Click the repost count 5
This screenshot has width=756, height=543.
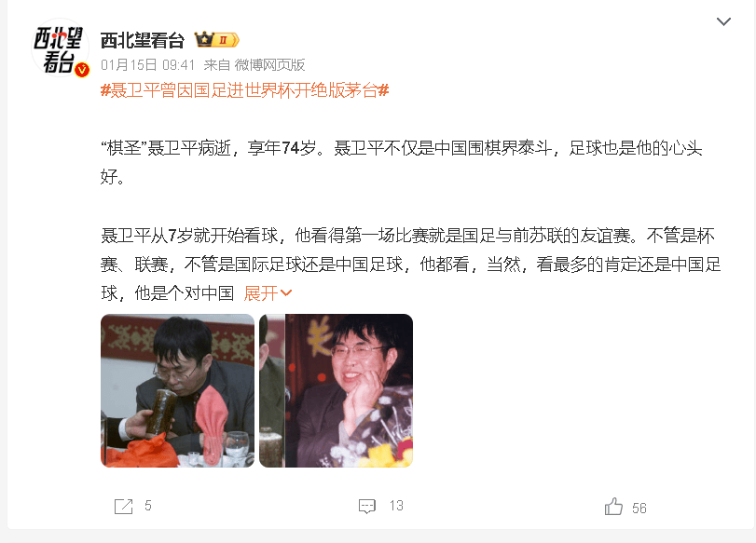pyautogui.click(x=148, y=506)
